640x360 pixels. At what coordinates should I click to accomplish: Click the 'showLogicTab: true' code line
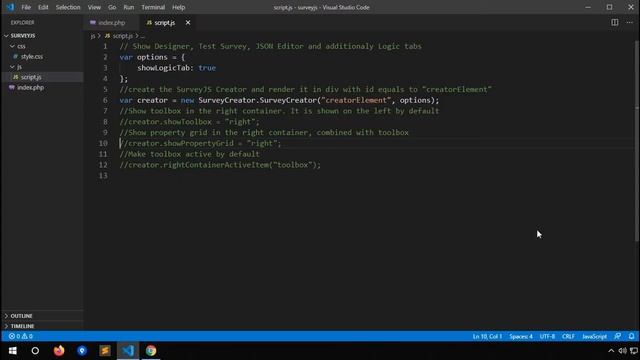(176, 68)
